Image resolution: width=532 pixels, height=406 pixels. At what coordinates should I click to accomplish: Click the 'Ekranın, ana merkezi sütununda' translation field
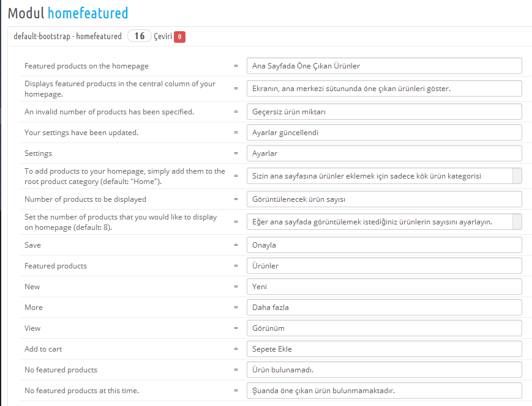(384, 89)
